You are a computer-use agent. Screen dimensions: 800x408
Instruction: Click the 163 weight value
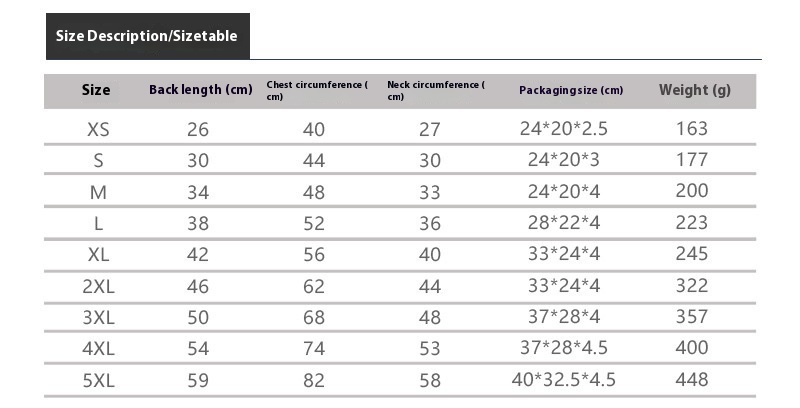coord(691,129)
